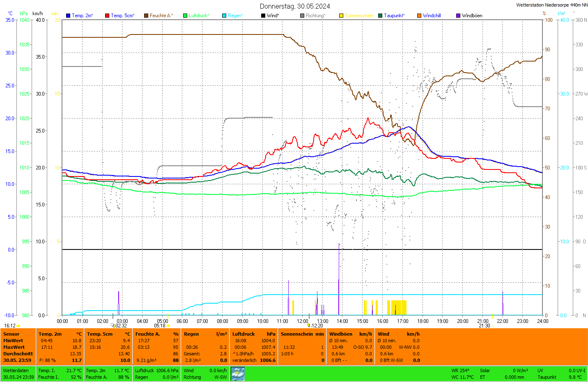This screenshot has width=588, height=382.
Task: Toggle the gray Richtung legend box
Action: 302,16
